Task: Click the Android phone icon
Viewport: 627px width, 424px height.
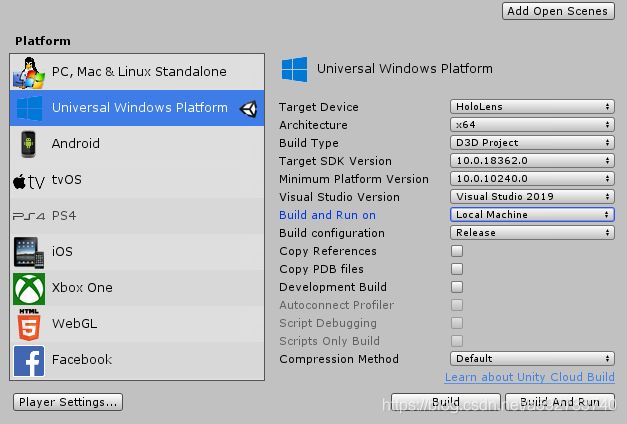Action: pos(28,144)
